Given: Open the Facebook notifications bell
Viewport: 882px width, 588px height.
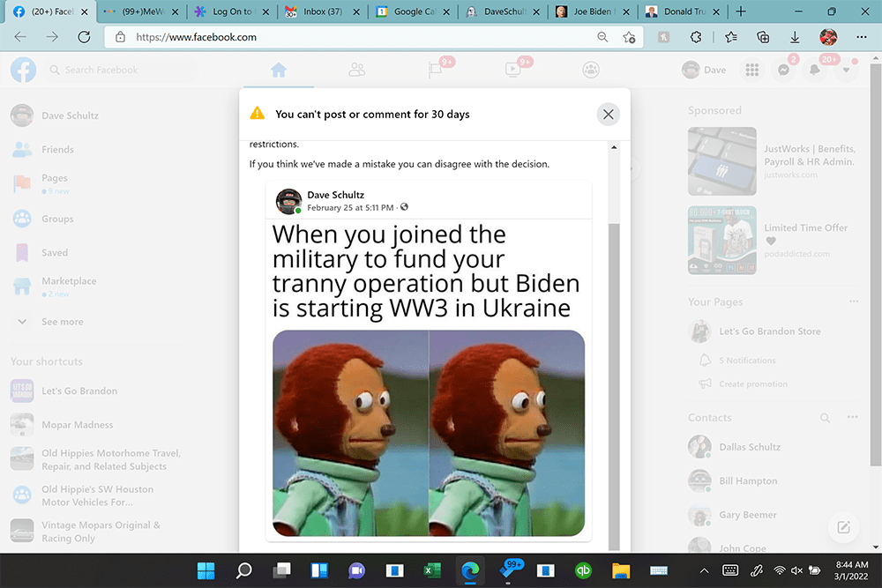Looking at the screenshot, I should [814, 70].
